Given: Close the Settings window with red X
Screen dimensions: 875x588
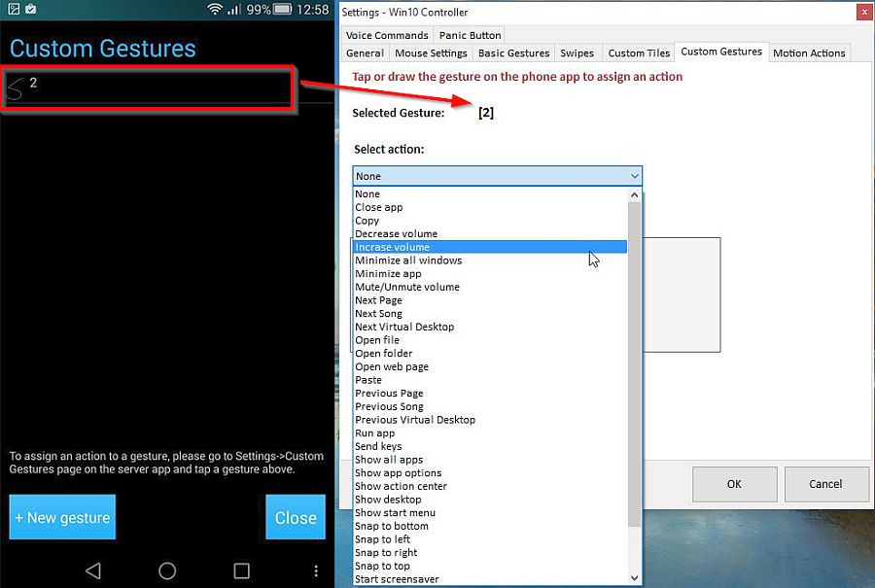Looking at the screenshot, I should coord(862,12).
